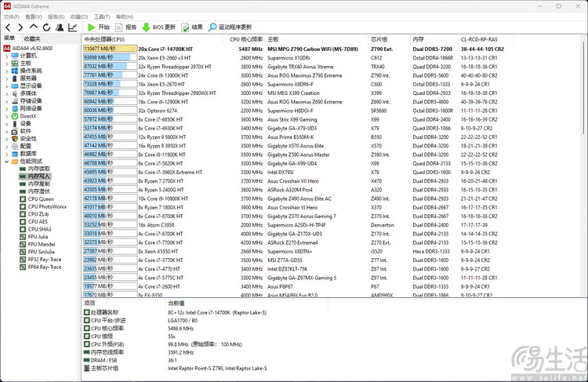Click the 配置 configuration icon

[15, 147]
